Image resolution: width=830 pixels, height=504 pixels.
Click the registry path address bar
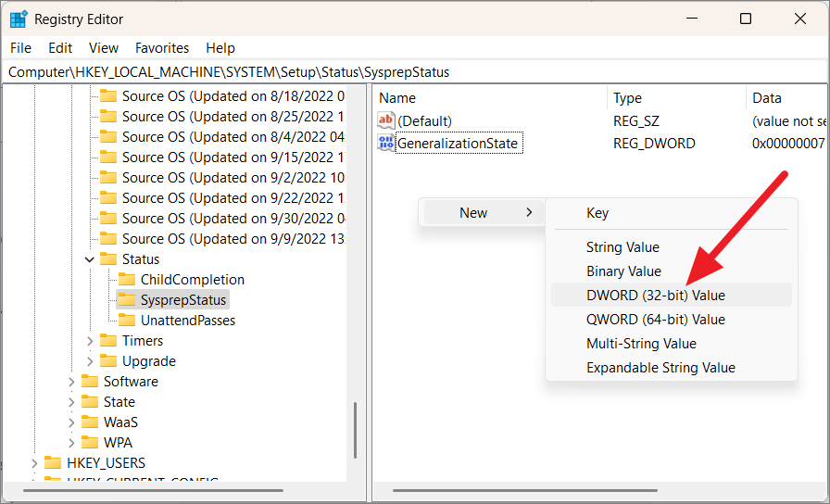415,72
